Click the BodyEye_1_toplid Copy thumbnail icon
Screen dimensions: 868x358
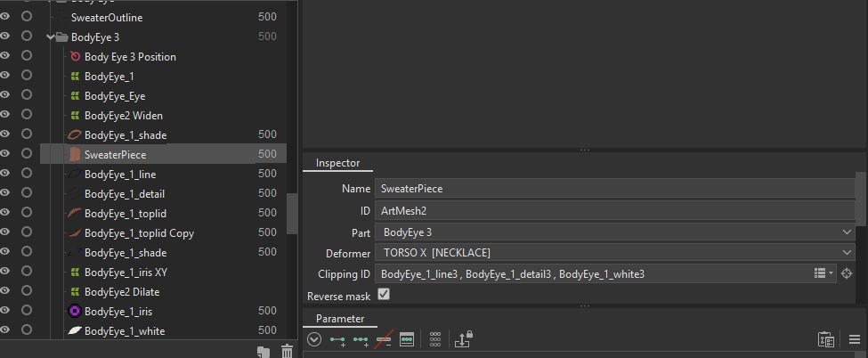[x=75, y=232]
